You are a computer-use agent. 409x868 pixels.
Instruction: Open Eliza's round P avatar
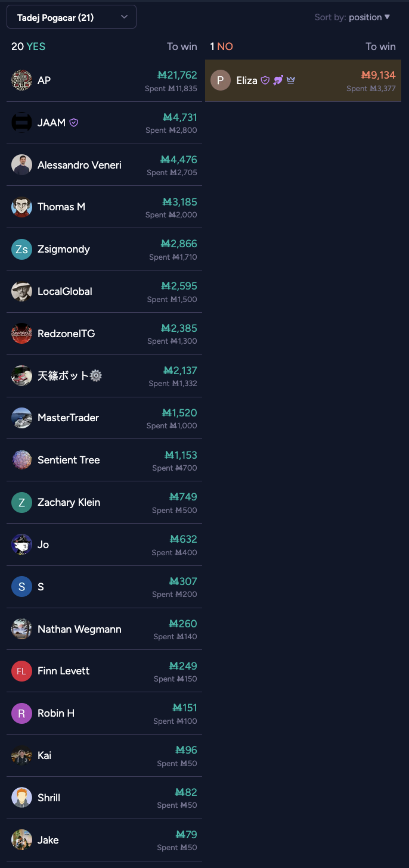tap(221, 80)
